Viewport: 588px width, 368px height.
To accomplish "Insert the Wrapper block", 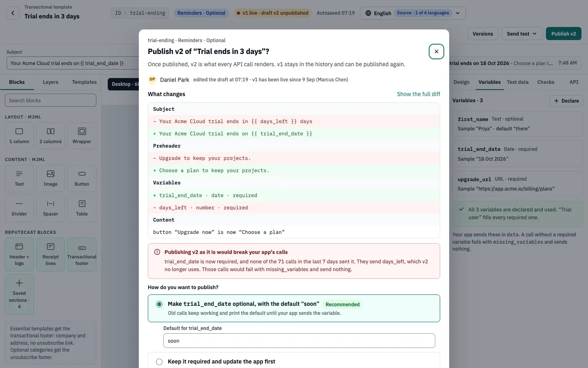I will click(82, 136).
